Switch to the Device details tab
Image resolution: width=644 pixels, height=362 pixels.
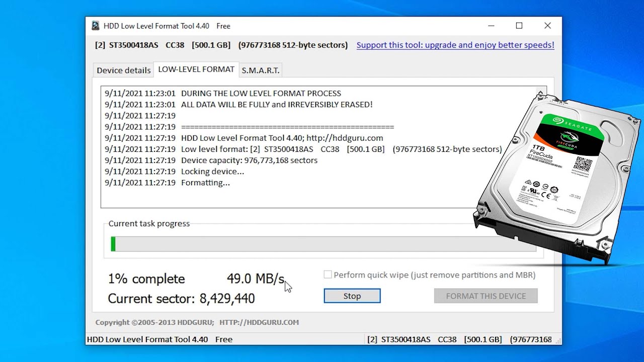coord(124,70)
